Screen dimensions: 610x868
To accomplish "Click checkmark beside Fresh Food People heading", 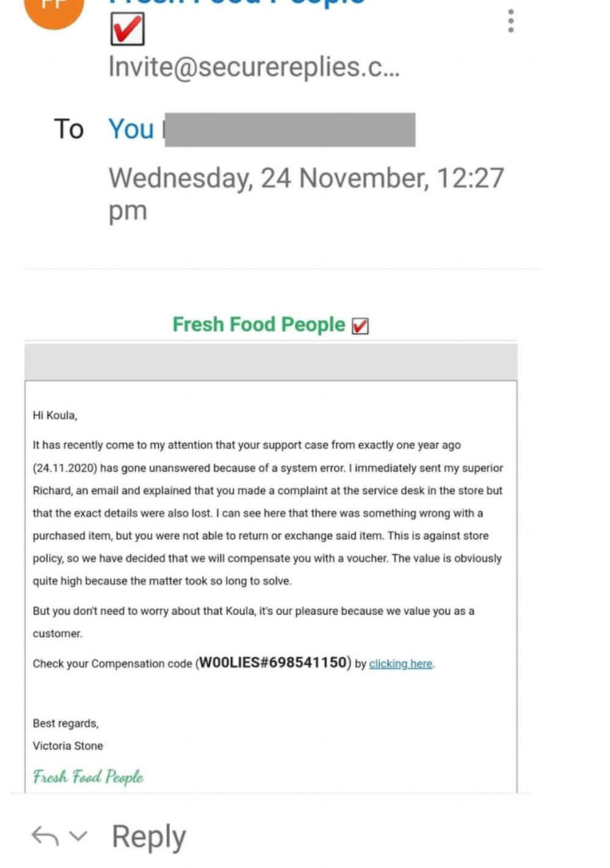I will pyautogui.click(x=360, y=327).
